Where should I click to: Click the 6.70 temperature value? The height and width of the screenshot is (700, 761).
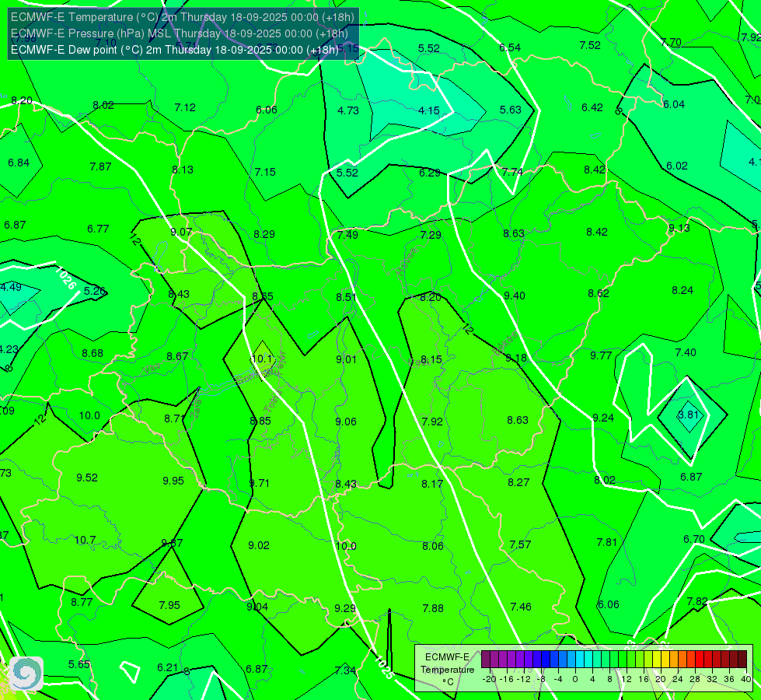click(694, 539)
